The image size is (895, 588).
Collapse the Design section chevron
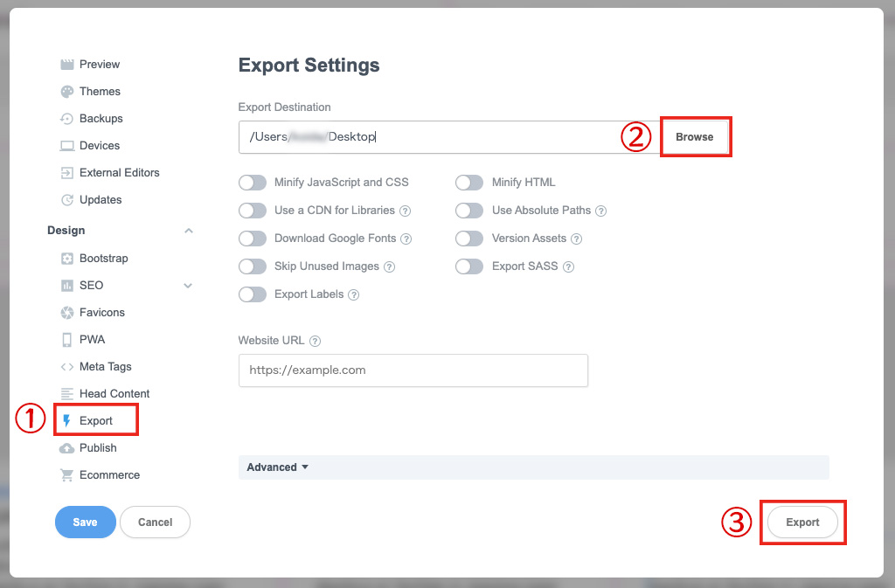[x=188, y=231]
